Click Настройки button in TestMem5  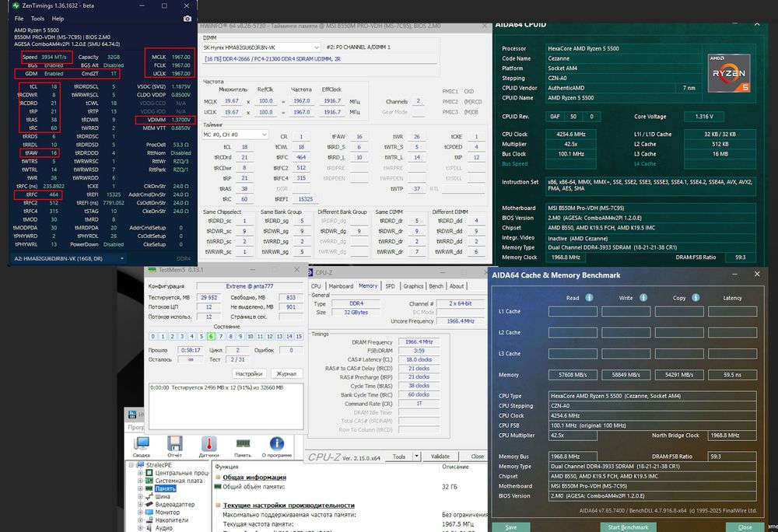(x=249, y=373)
